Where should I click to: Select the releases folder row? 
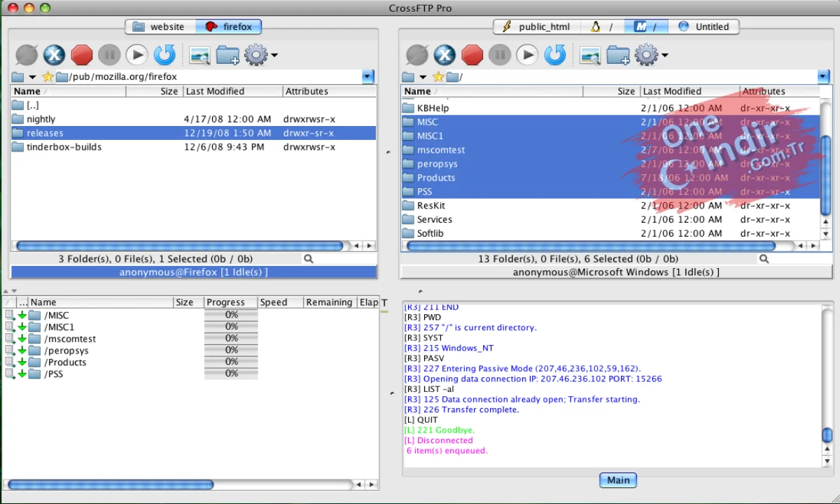tap(193, 133)
